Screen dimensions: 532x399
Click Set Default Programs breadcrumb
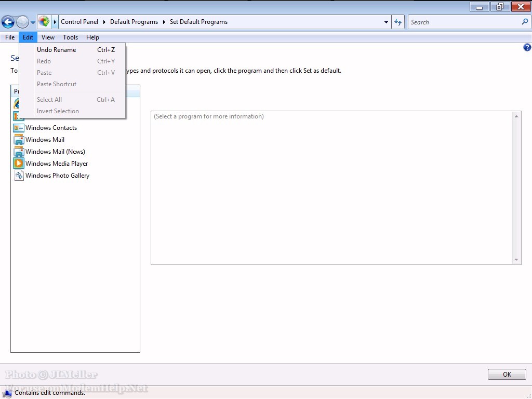point(198,22)
